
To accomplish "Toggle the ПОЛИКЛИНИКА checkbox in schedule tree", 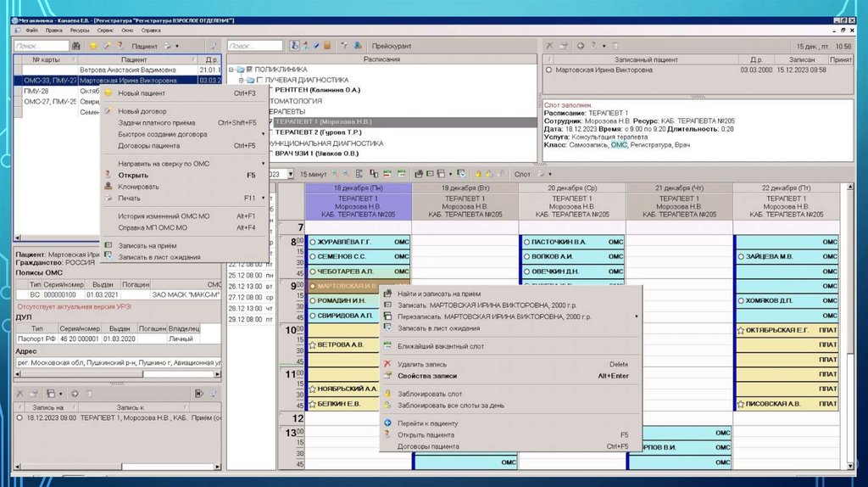I will (x=248, y=69).
